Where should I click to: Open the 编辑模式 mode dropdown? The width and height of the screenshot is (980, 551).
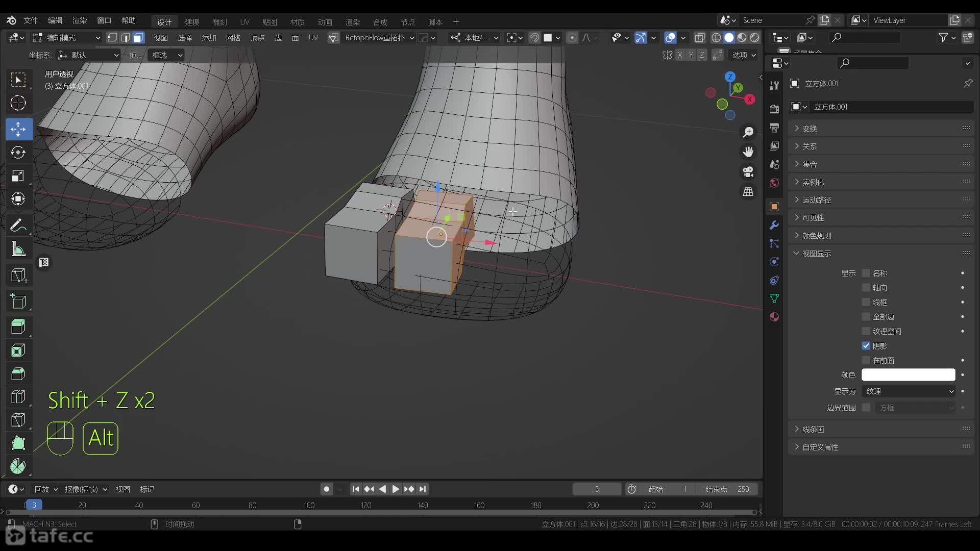tap(66, 37)
